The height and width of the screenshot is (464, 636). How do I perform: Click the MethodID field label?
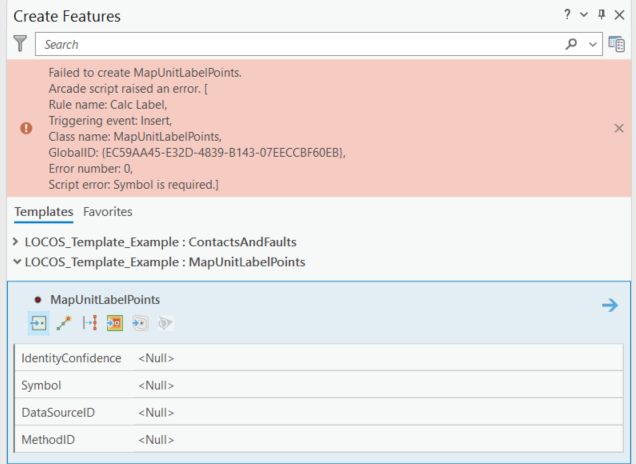click(48, 440)
